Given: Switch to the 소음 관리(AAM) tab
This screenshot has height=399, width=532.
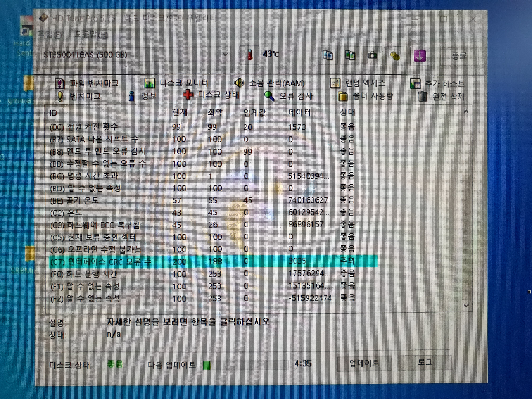Looking at the screenshot, I should (269, 83).
